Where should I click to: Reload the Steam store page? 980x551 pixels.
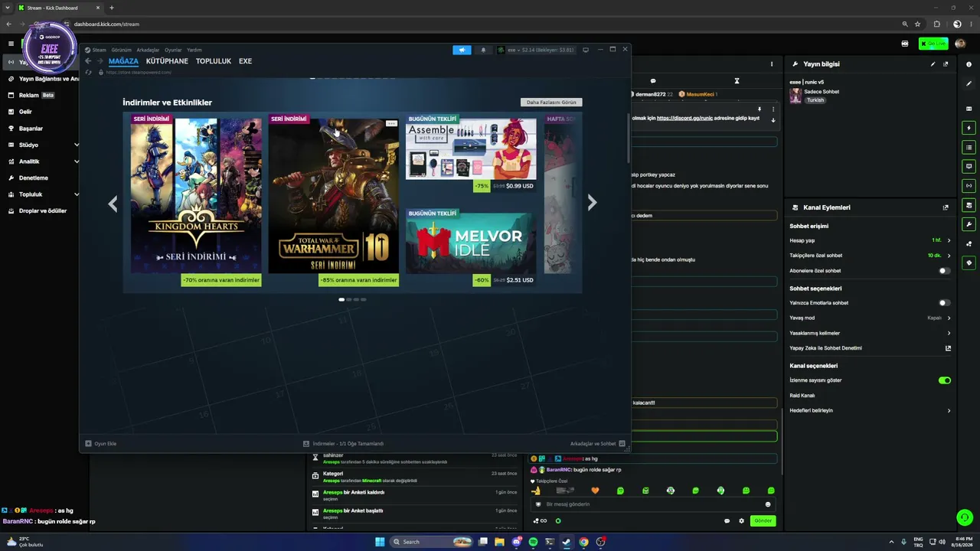89,72
